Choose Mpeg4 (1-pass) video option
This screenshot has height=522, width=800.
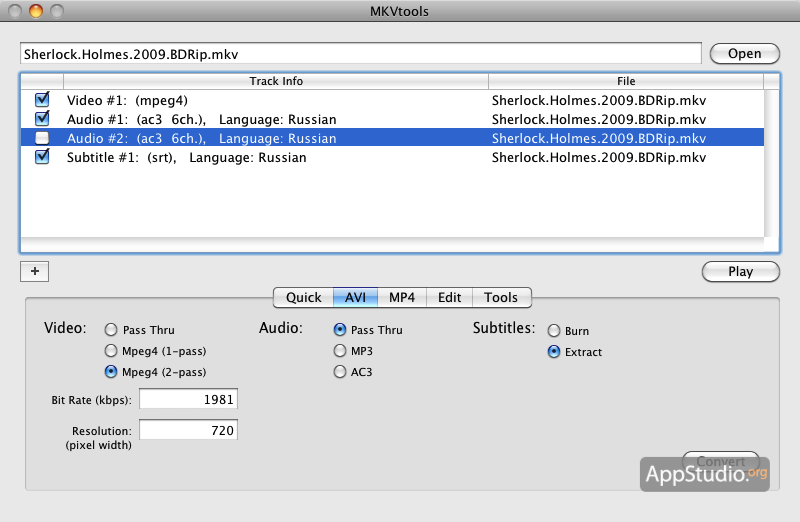111,351
